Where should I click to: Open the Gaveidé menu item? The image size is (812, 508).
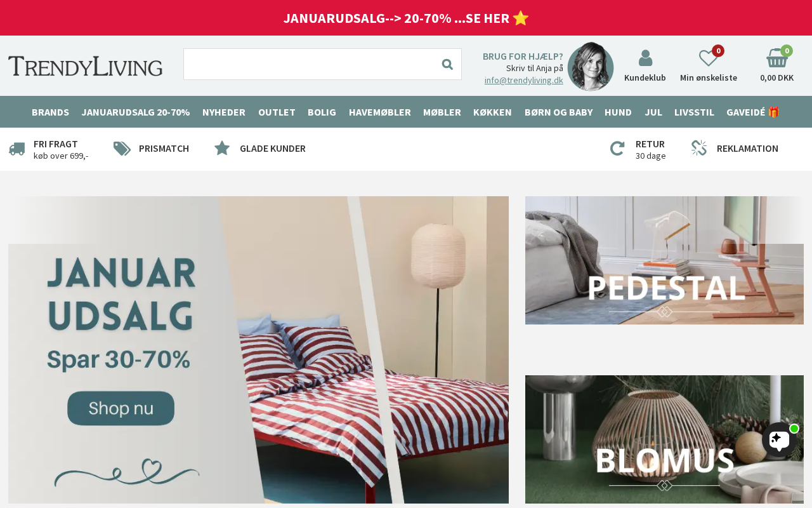click(x=752, y=112)
